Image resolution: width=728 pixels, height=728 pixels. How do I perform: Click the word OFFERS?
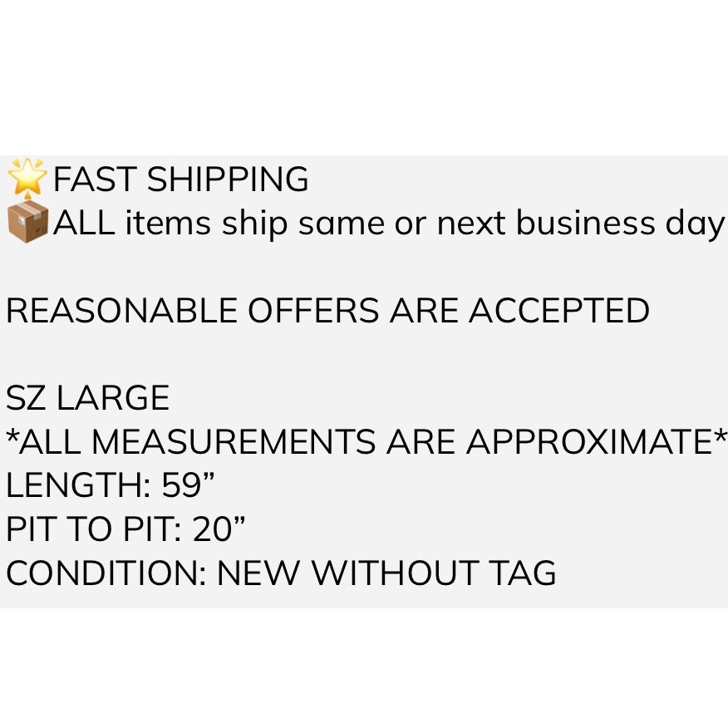point(314,310)
